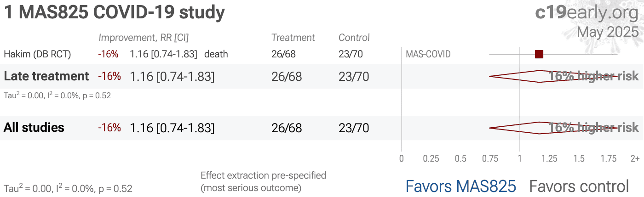The height and width of the screenshot is (197, 644).
Task: Select the 'Late treatment' group heading
Action: pyautogui.click(x=46, y=76)
